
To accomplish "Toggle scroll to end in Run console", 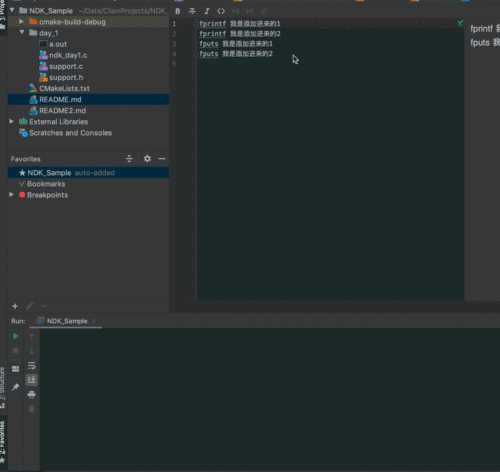I will 32,380.
